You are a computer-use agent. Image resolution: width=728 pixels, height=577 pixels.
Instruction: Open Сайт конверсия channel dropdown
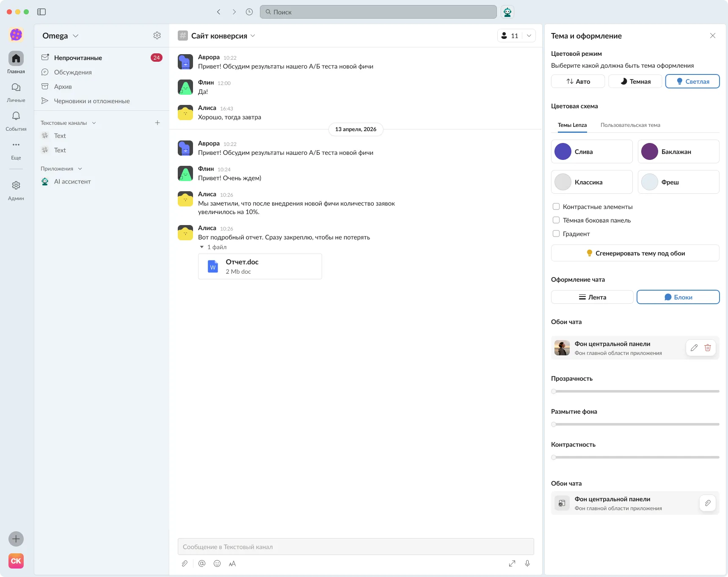pos(253,36)
